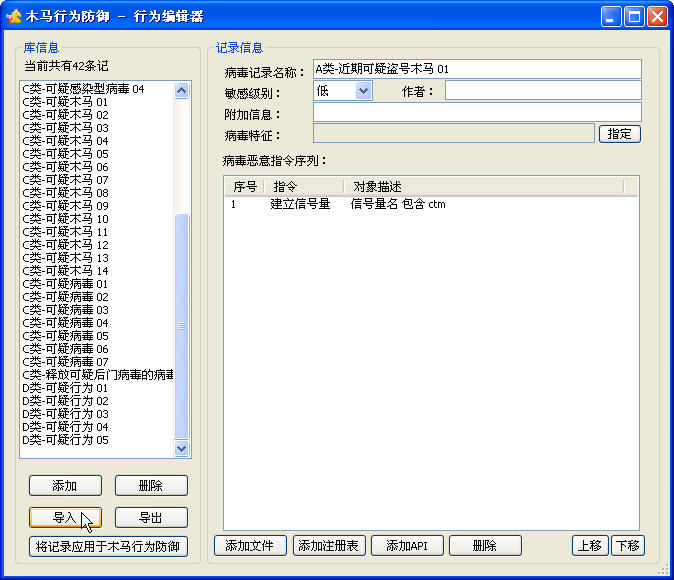Click the 导出 button

[x=151, y=517]
